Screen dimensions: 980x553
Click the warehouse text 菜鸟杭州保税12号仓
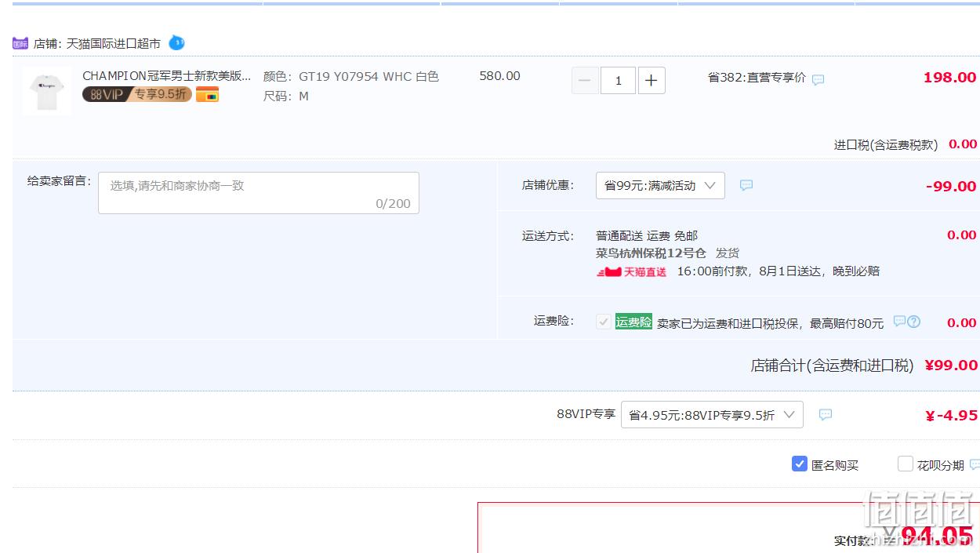pyautogui.click(x=651, y=253)
